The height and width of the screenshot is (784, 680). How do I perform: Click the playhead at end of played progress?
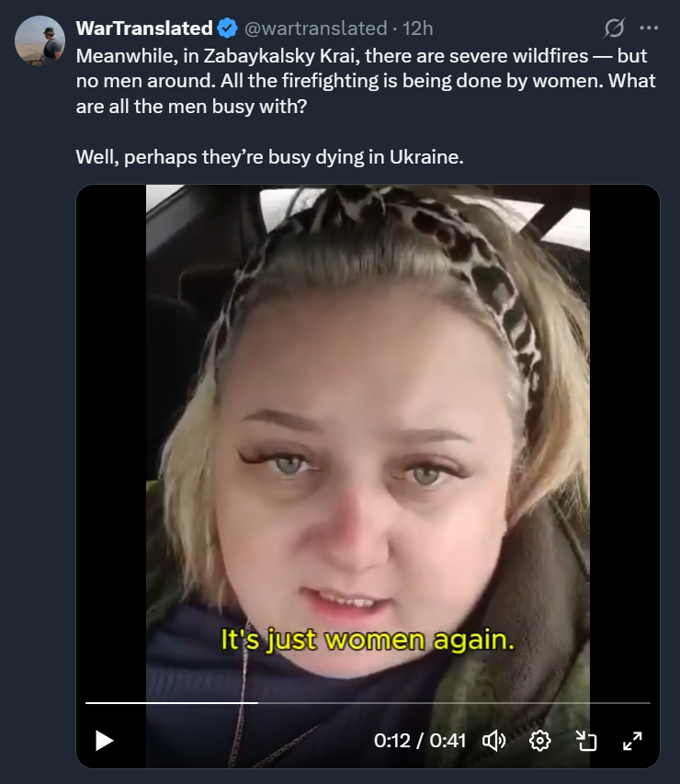click(258, 703)
